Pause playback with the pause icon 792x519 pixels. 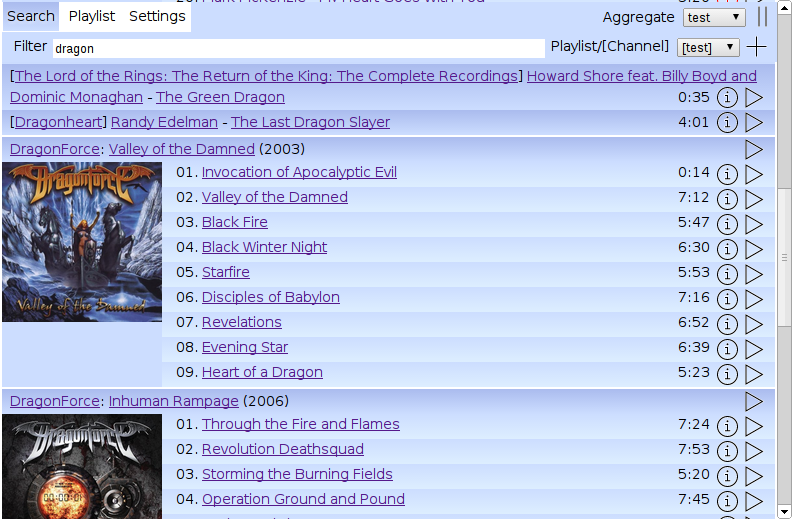(x=763, y=17)
